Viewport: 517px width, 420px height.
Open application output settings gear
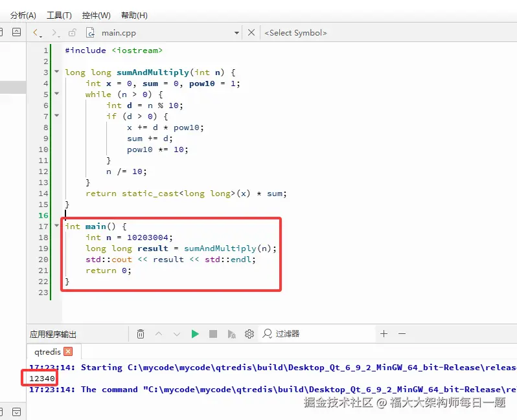tap(249, 334)
